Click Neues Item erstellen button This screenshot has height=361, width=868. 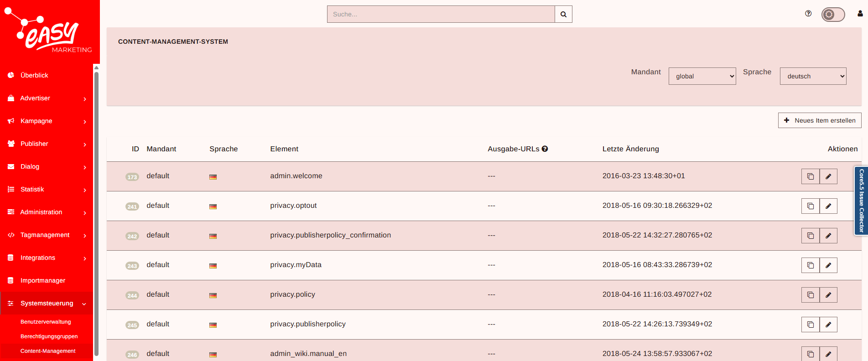(819, 120)
